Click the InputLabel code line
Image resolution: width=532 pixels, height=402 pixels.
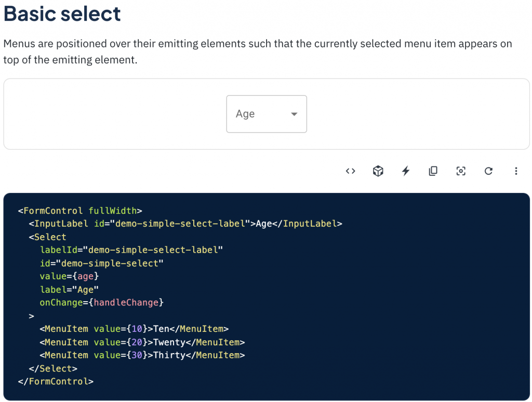185,224
